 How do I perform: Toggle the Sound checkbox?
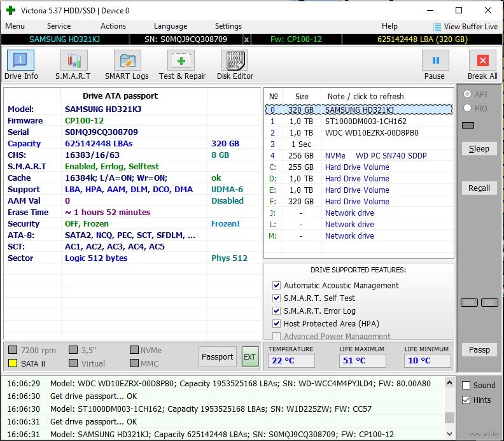466,386
